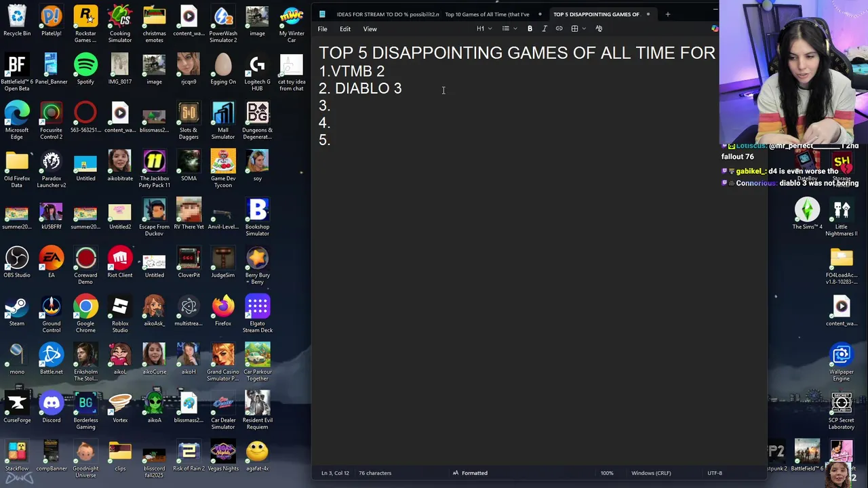The image size is (868, 488).
Task: Open the File menu
Action: pyautogui.click(x=323, y=29)
